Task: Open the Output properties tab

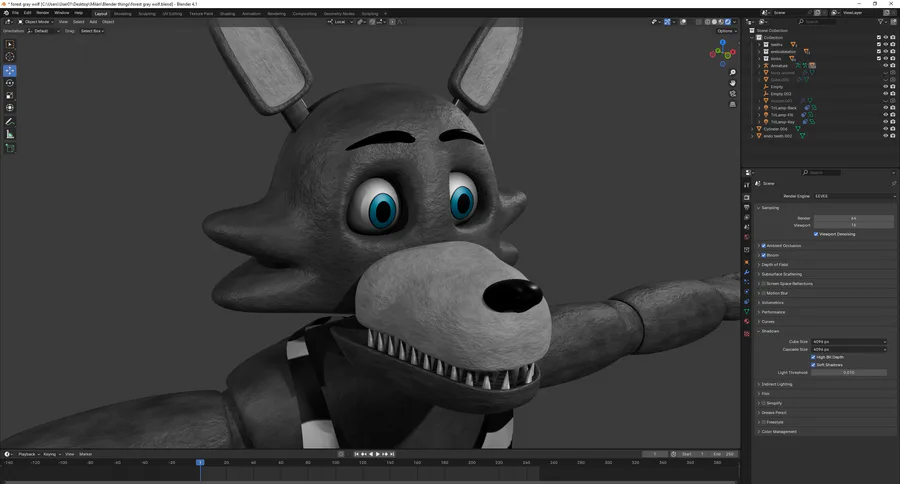Action: pyautogui.click(x=747, y=207)
